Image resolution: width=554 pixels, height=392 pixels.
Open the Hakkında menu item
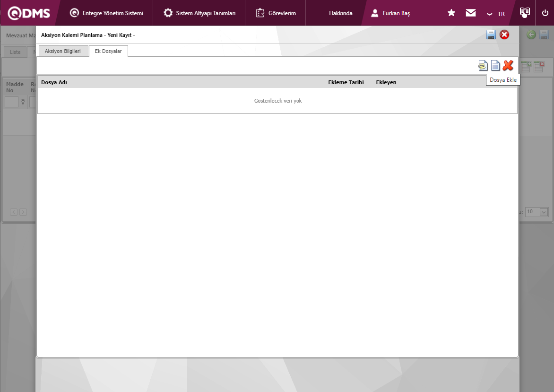(x=341, y=13)
